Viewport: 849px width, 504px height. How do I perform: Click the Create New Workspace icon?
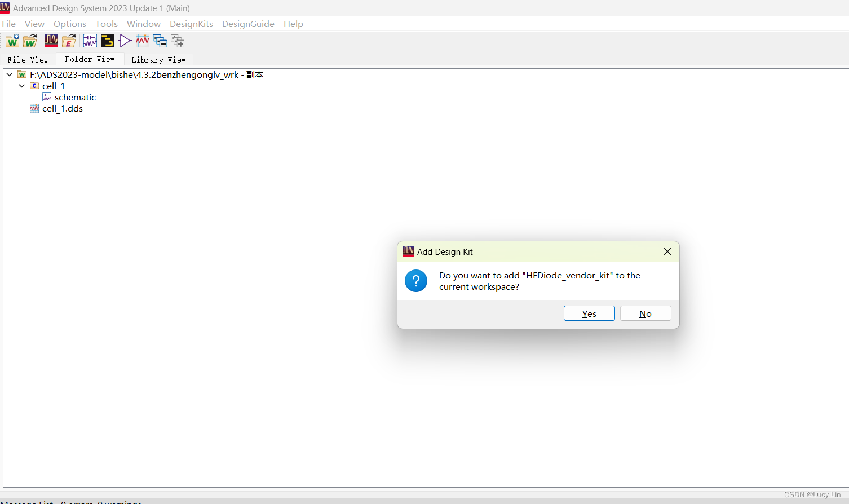12,41
